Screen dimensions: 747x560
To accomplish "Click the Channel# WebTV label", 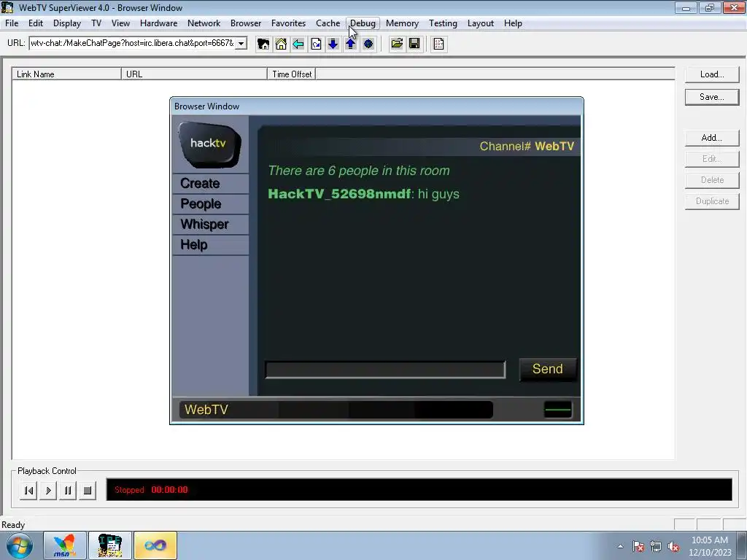I will pos(527,146).
